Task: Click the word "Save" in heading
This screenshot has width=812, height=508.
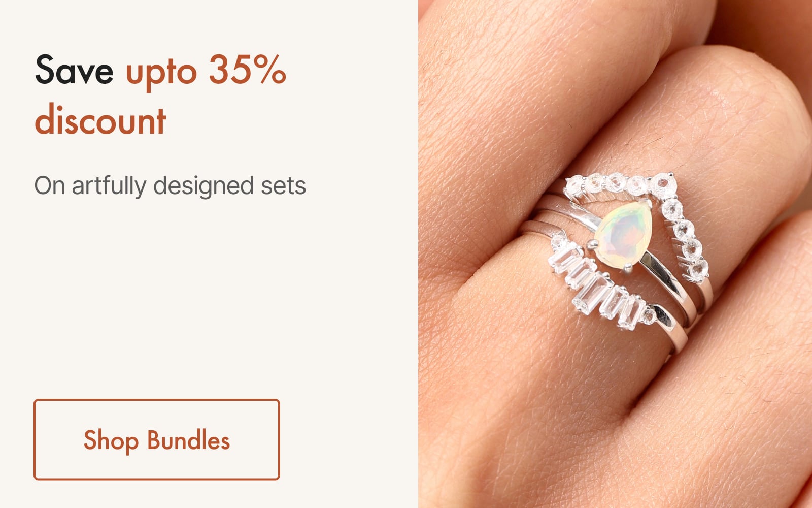Action: (x=74, y=71)
